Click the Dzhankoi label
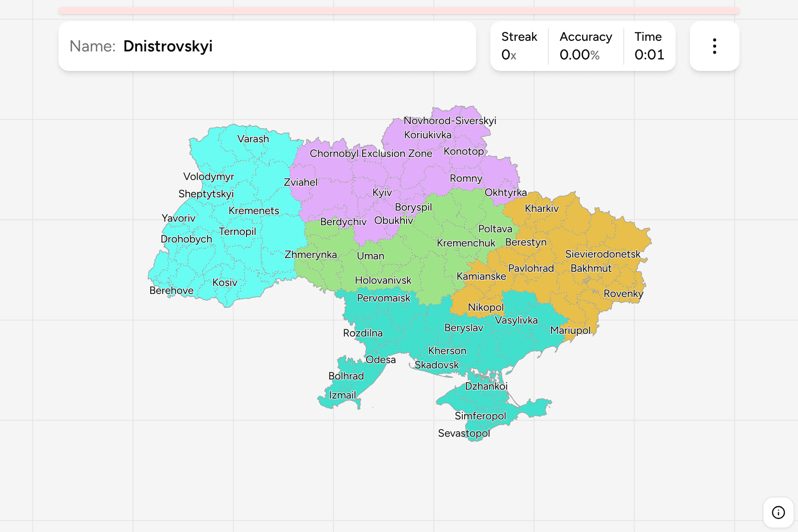Screen dimensions: 798x532 point(486,386)
